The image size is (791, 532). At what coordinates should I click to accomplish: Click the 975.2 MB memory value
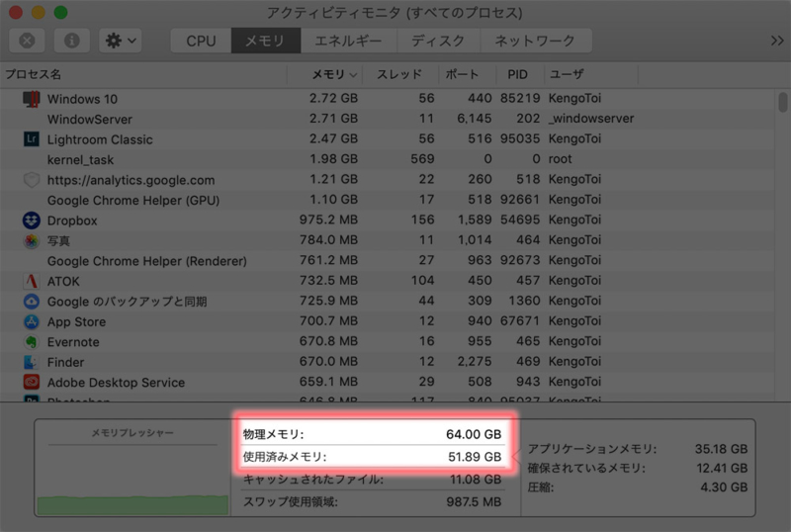(328, 220)
